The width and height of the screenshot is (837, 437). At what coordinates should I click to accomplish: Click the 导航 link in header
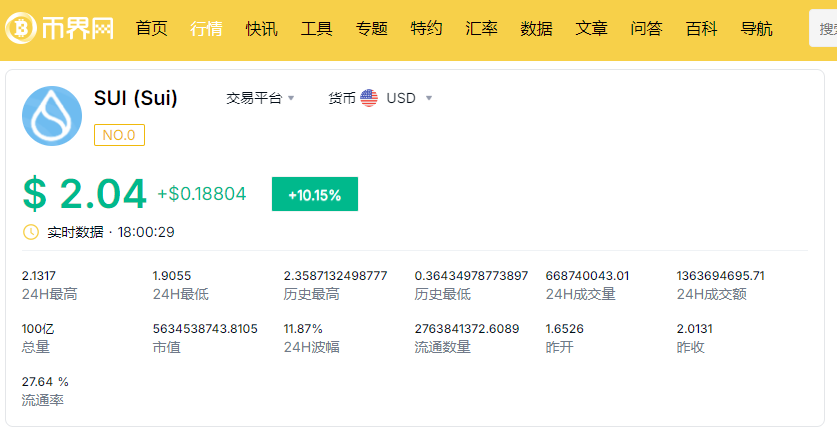tap(756, 29)
